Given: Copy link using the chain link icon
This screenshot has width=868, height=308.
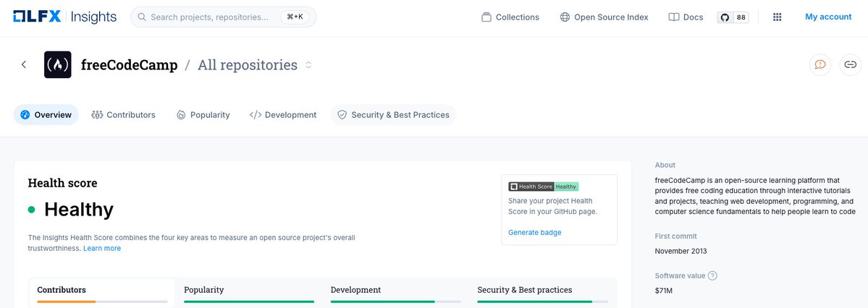Looking at the screenshot, I should (851, 64).
